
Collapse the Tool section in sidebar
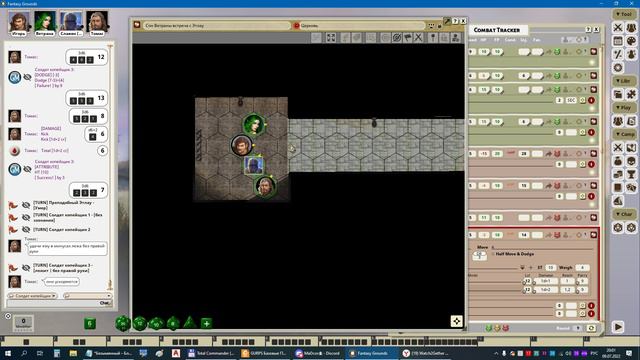[x=624, y=14]
